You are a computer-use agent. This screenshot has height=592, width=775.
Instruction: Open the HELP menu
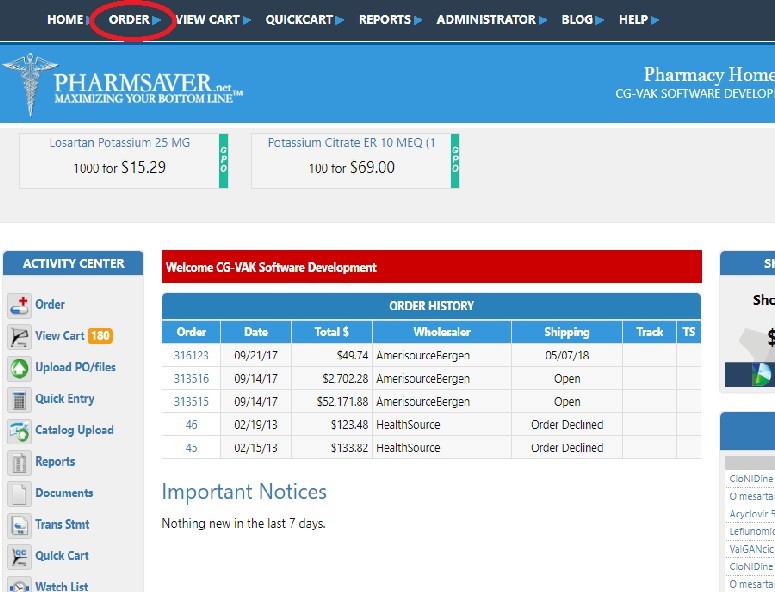(x=633, y=20)
